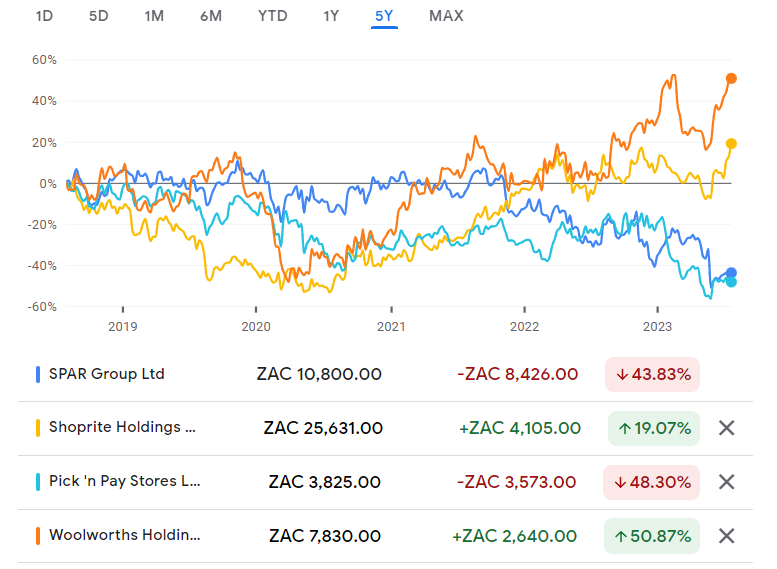The image size is (777, 569).
Task: Click price ZAC 10,800.00
Action: point(319,374)
